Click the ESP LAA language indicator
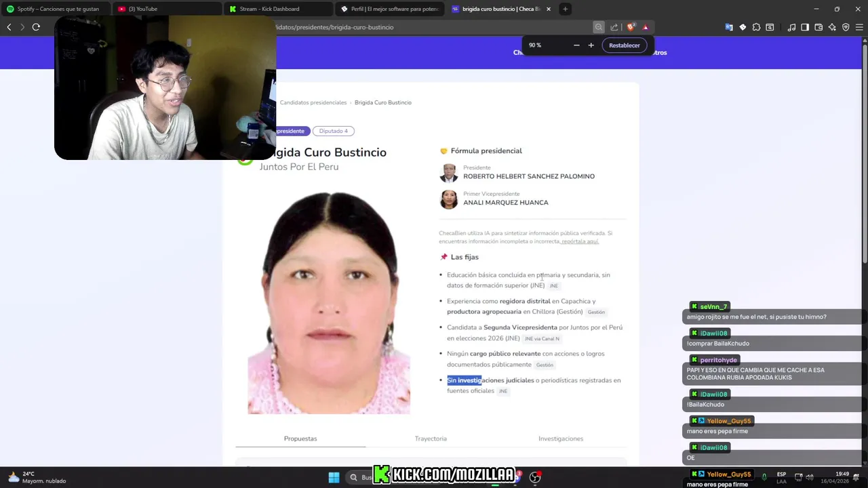The image size is (868, 488). [x=781, y=477]
